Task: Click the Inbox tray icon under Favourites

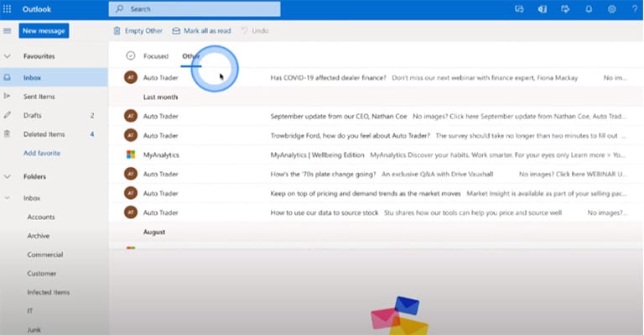Action: pyautogui.click(x=7, y=77)
